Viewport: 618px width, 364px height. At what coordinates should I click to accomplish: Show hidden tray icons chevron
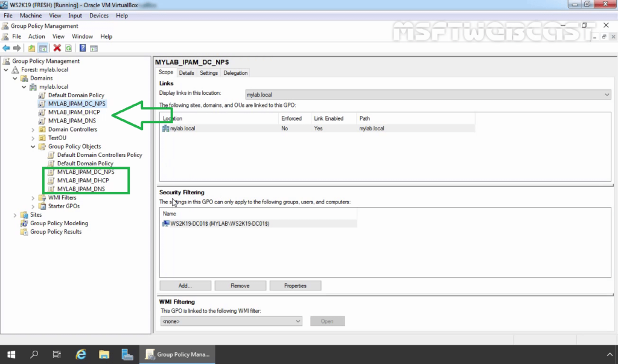(610, 354)
